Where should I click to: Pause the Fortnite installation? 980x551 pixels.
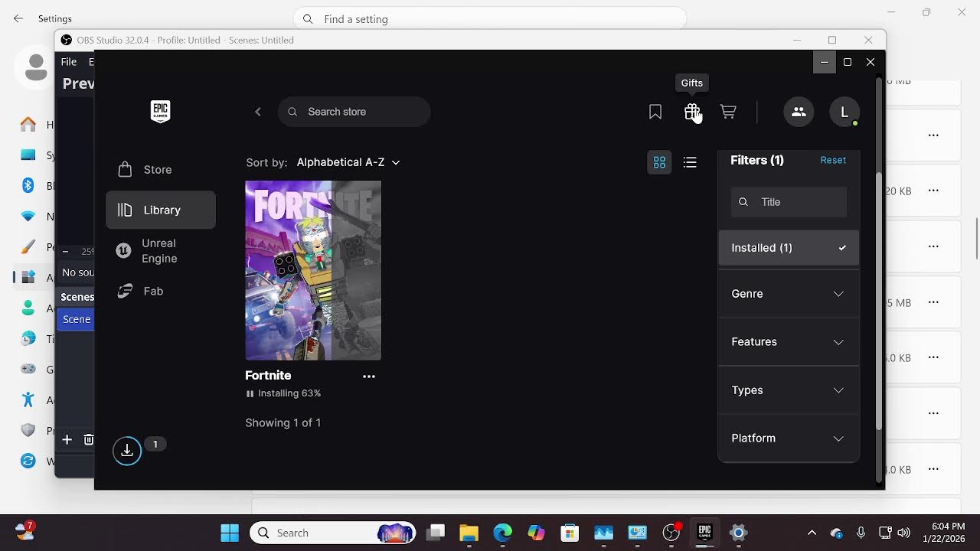(x=250, y=393)
